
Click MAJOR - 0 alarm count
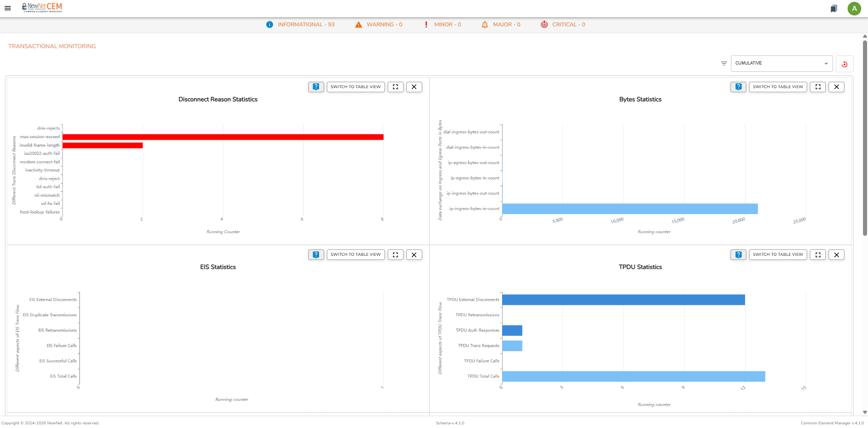[x=507, y=25]
